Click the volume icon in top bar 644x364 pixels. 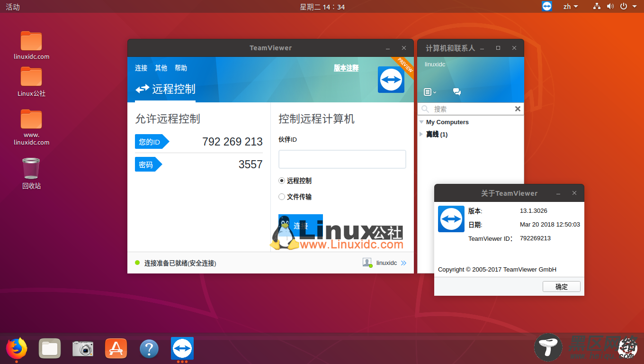tap(610, 6)
